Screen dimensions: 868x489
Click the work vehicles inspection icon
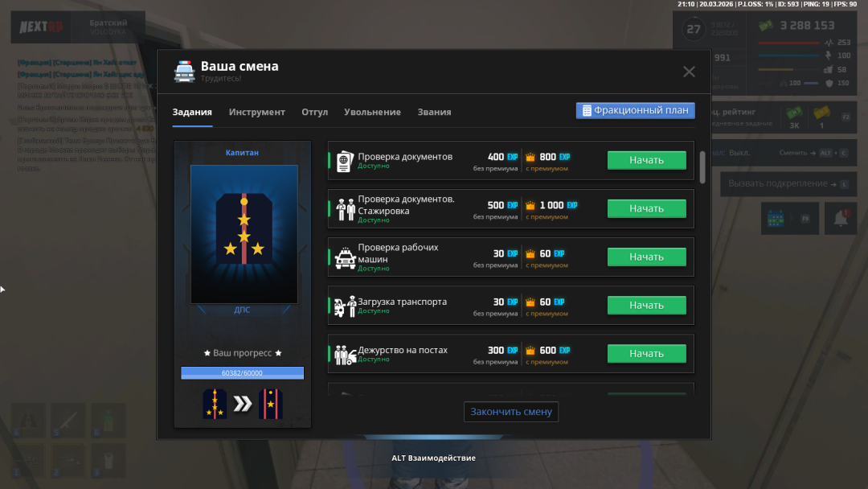(x=346, y=257)
